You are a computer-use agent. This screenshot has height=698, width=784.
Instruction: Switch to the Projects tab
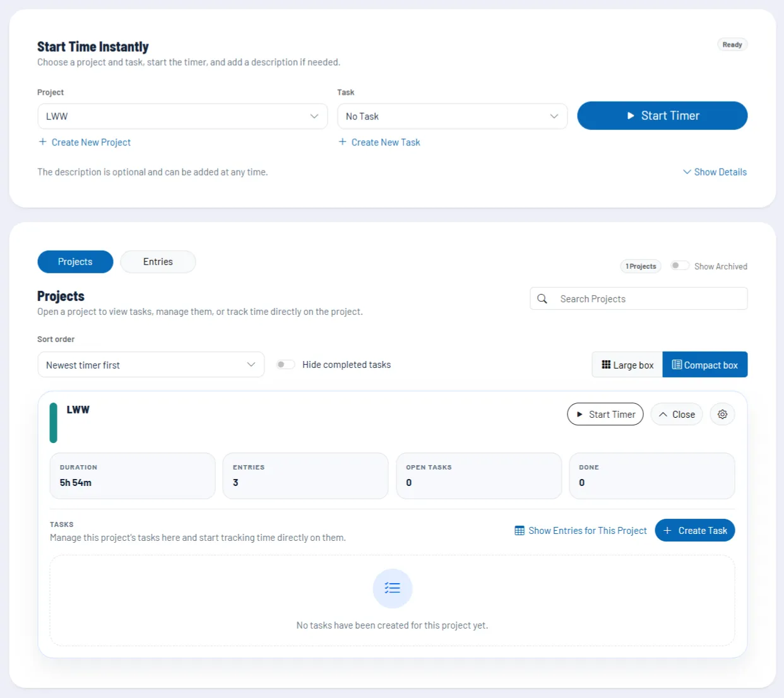pos(75,262)
